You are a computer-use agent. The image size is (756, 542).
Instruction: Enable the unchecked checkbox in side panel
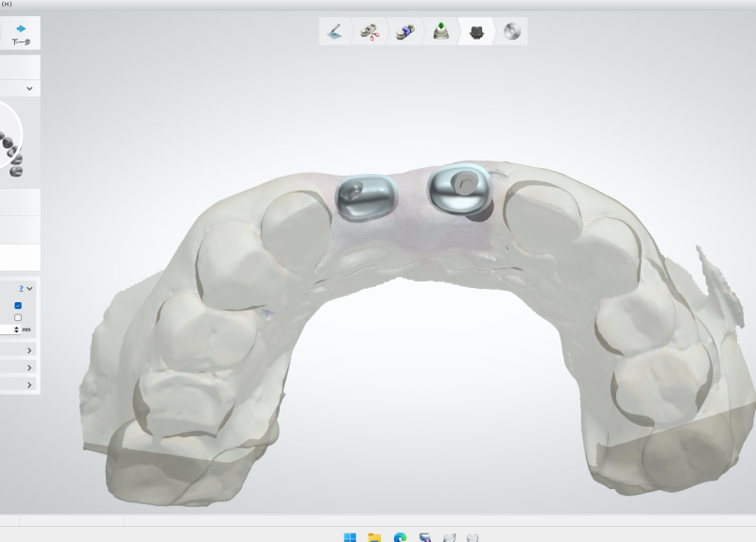point(18,317)
